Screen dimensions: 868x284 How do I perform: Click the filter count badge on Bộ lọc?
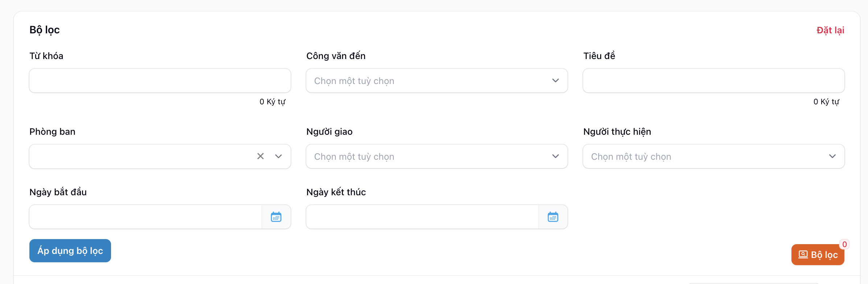[845, 244]
